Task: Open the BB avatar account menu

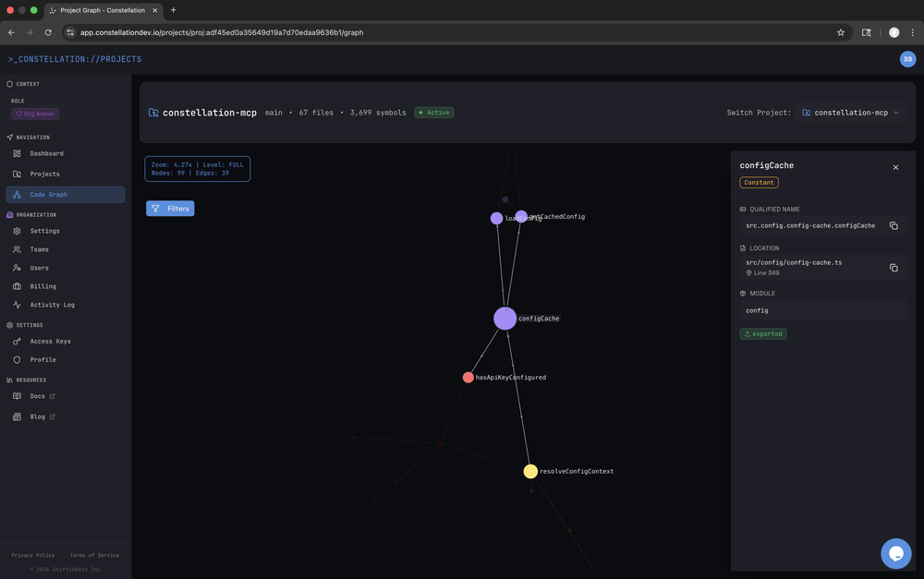Action: (x=906, y=57)
